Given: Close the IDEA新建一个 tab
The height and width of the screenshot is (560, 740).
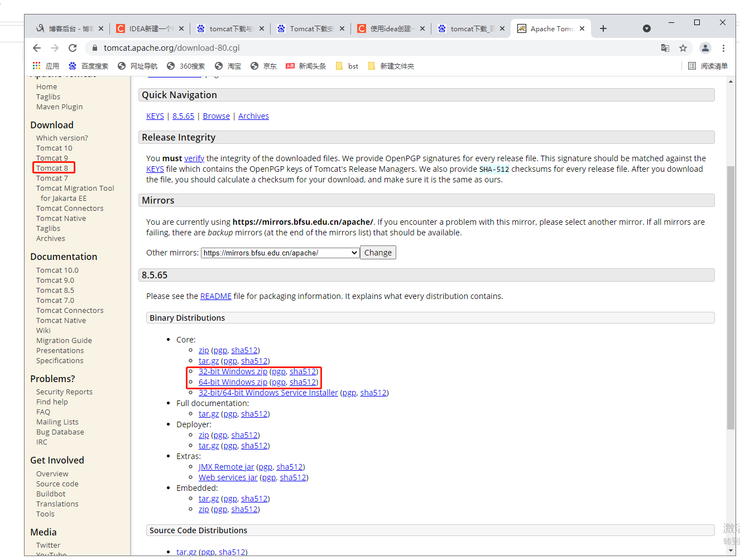Looking at the screenshot, I should click(x=181, y=28).
